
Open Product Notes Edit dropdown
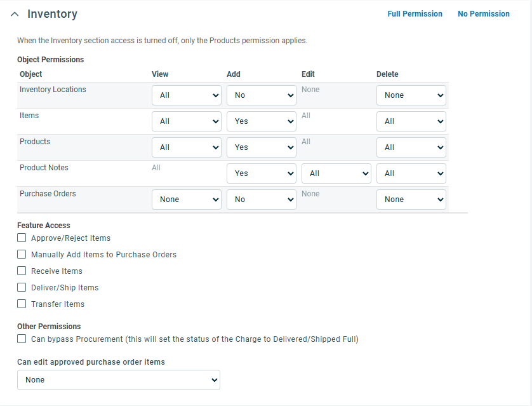pos(336,173)
